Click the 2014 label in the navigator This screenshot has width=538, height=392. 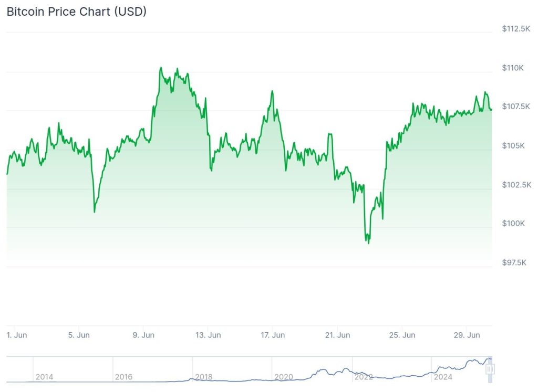(44, 377)
